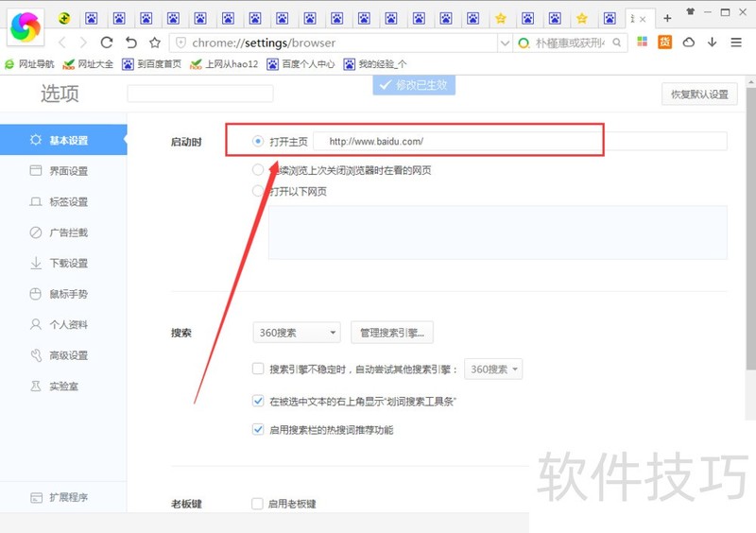Viewport: 756px width, 533px height.
Task: Click the homepage URL input field
Action: click(454, 142)
